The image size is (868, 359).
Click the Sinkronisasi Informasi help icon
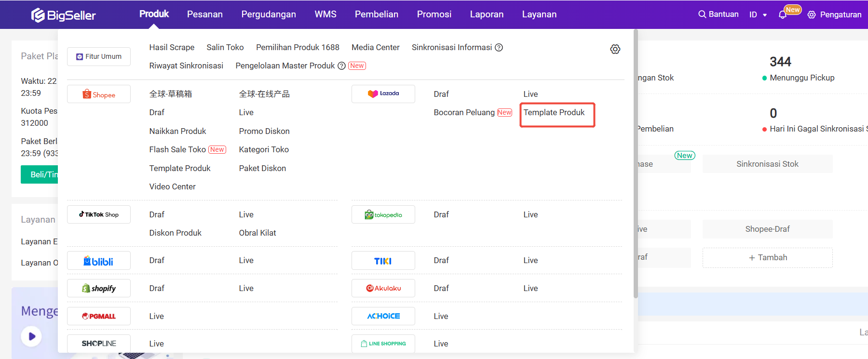coord(499,47)
